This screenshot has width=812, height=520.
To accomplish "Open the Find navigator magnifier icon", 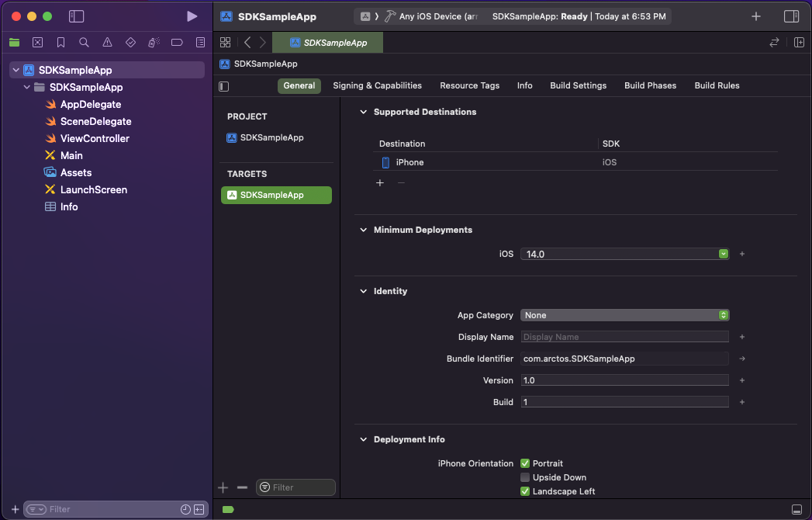I will (x=84, y=42).
